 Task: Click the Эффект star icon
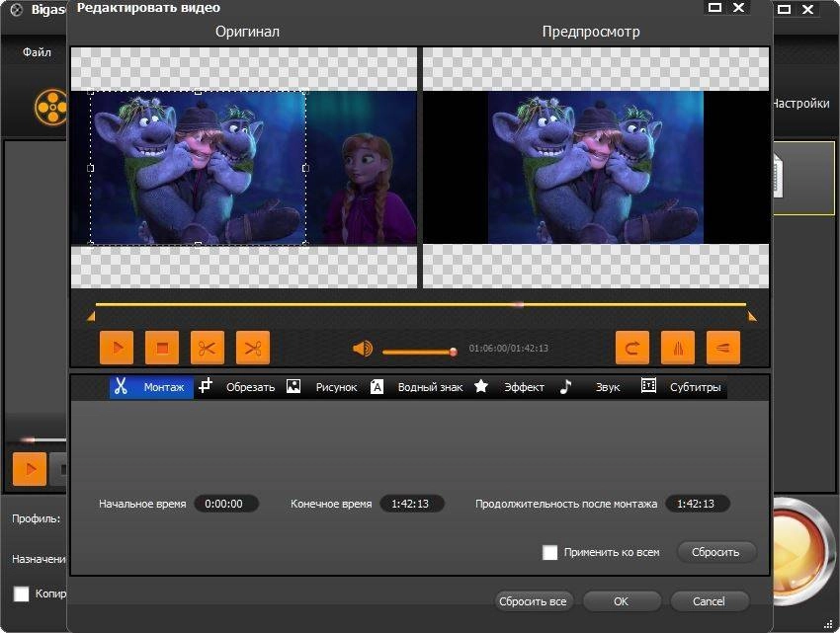pyautogui.click(x=481, y=385)
